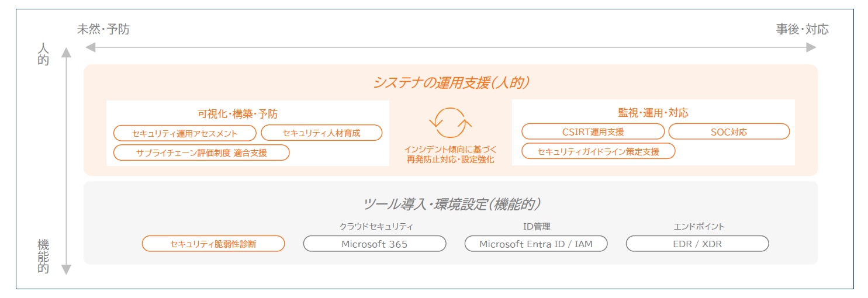Click Microsoft Entra ID / IAM button
Screen dimensions: 868x298
(x=536, y=244)
